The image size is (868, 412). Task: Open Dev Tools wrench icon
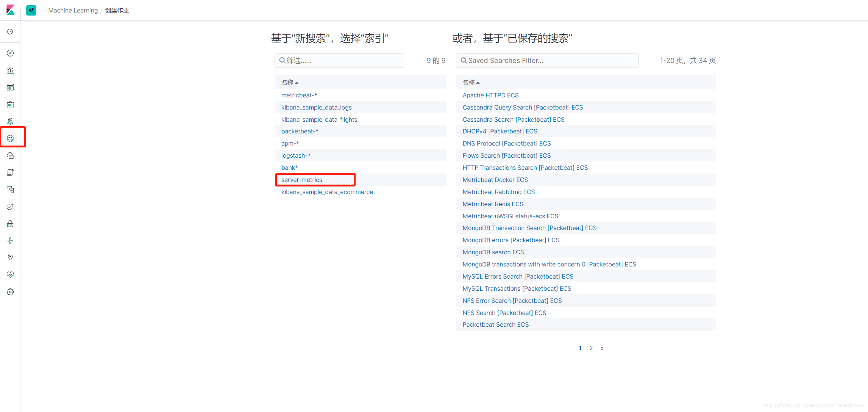pyautogui.click(x=10, y=258)
